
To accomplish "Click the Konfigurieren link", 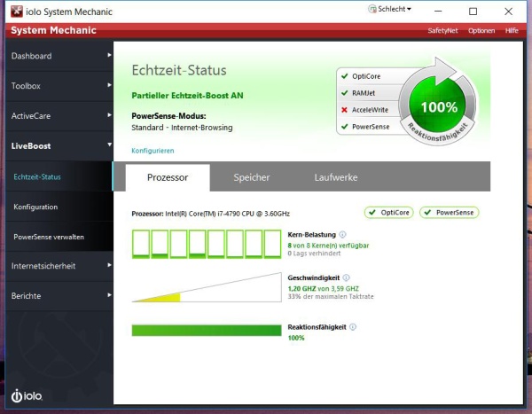I will pyautogui.click(x=153, y=151).
